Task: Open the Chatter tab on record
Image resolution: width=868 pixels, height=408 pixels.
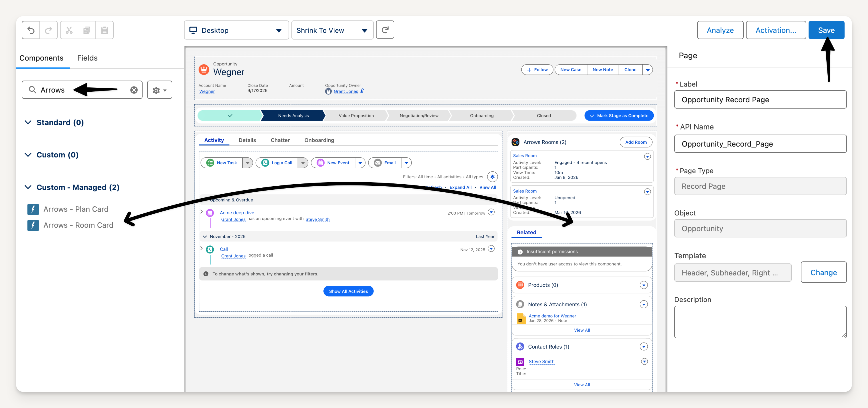Action: click(280, 140)
